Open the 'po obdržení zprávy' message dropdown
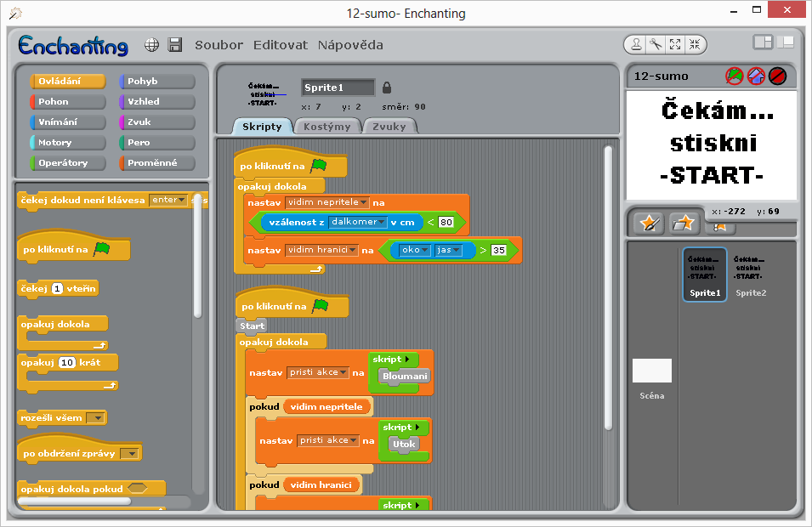 tap(129, 454)
